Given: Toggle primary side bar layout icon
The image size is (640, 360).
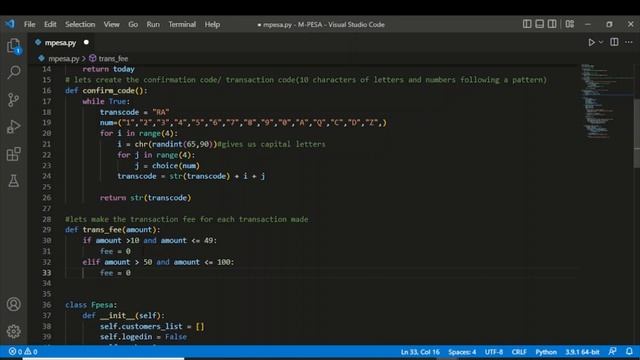Looking at the screenshot, I should (x=527, y=24).
